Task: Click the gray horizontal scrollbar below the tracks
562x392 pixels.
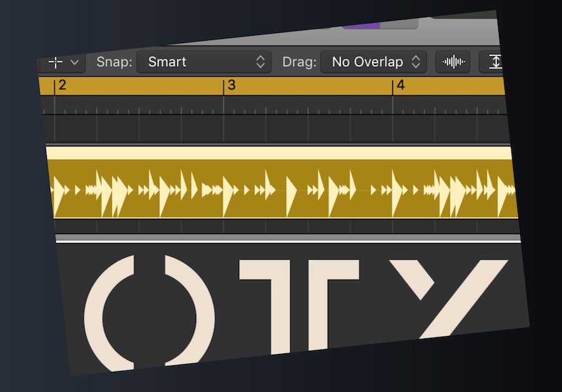Action: coord(287,238)
